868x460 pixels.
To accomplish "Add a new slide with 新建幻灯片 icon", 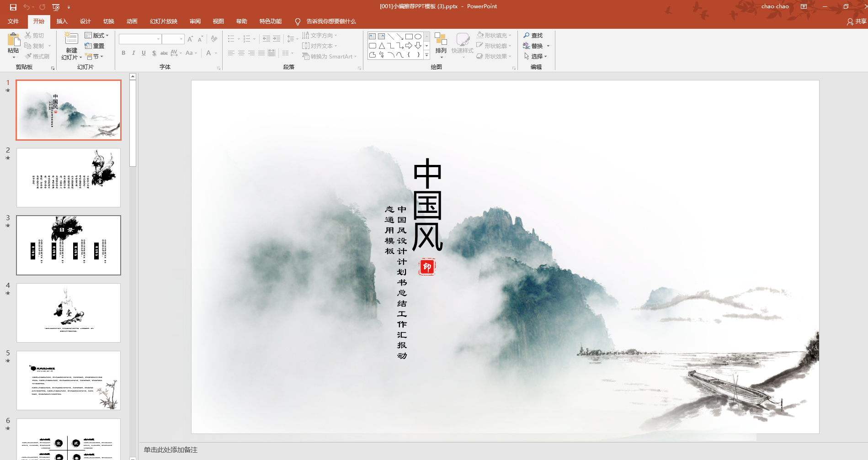I will 71,39.
